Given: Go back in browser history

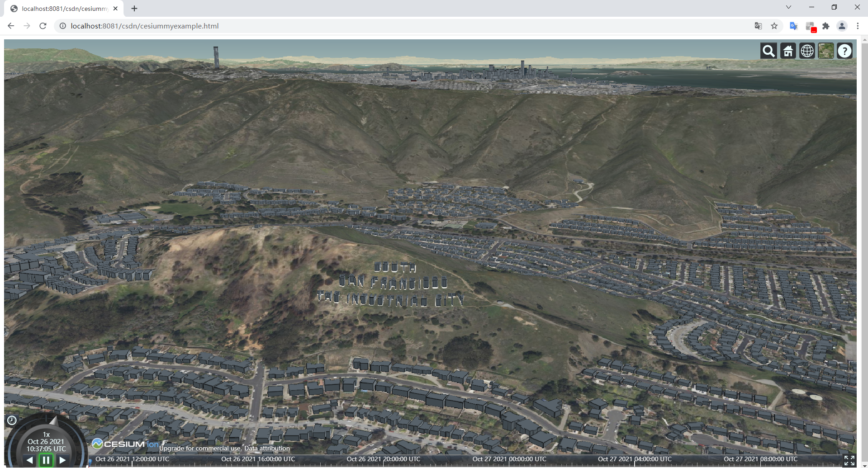Looking at the screenshot, I should coord(11,26).
